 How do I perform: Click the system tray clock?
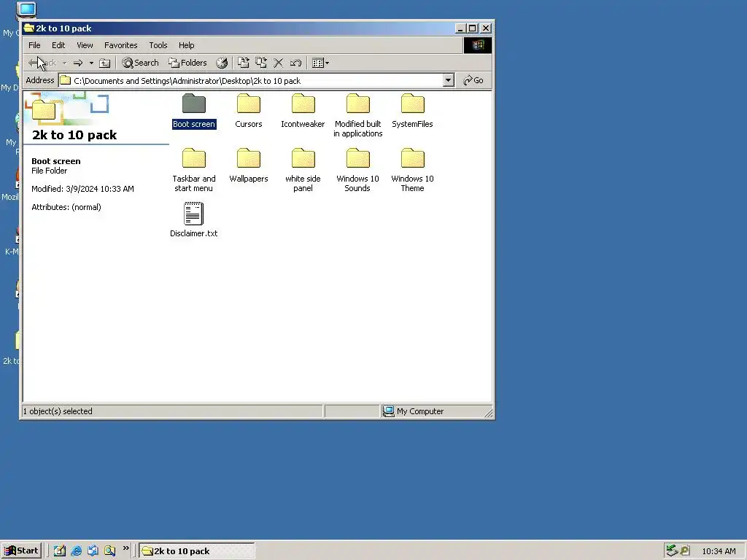point(719,551)
